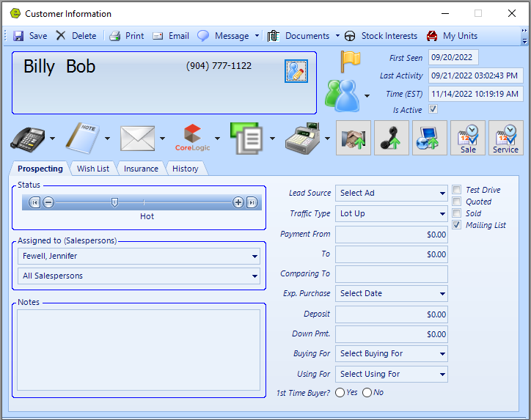Click the cash register icon
Viewport: 531px width, 420px height.
pyautogui.click(x=303, y=138)
